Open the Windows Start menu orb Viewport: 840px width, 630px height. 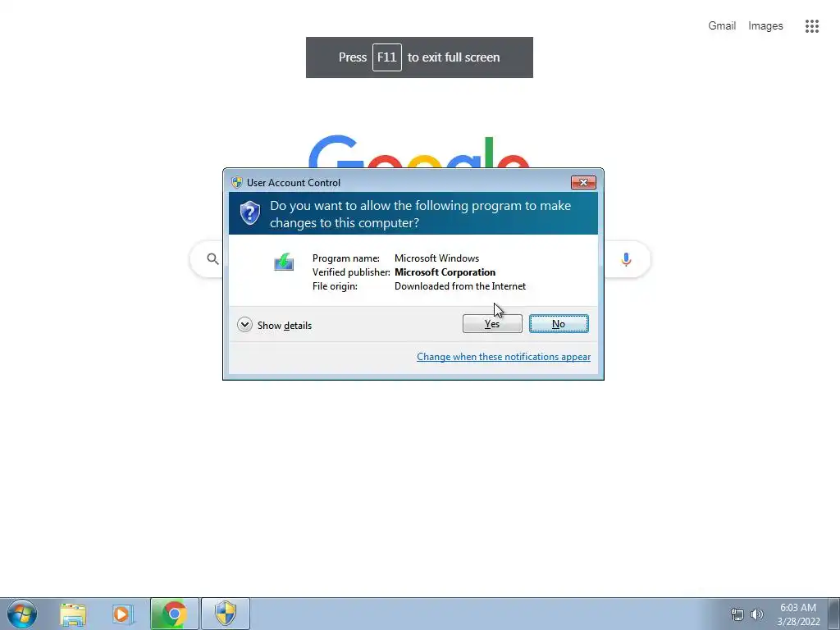(x=22, y=614)
